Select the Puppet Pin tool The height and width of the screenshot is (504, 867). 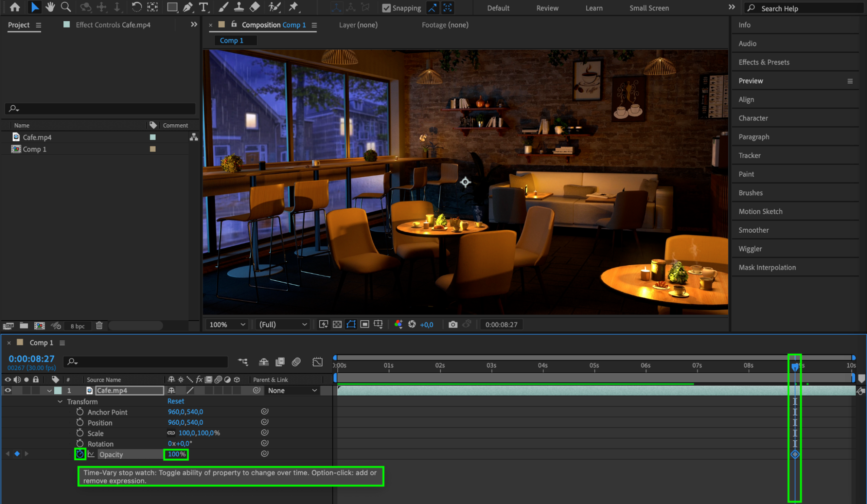294,7
